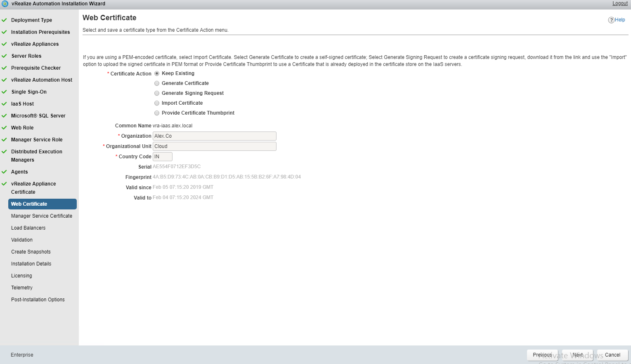Click the Help question mark icon
Image resolution: width=631 pixels, height=364 pixels.
pyautogui.click(x=611, y=20)
